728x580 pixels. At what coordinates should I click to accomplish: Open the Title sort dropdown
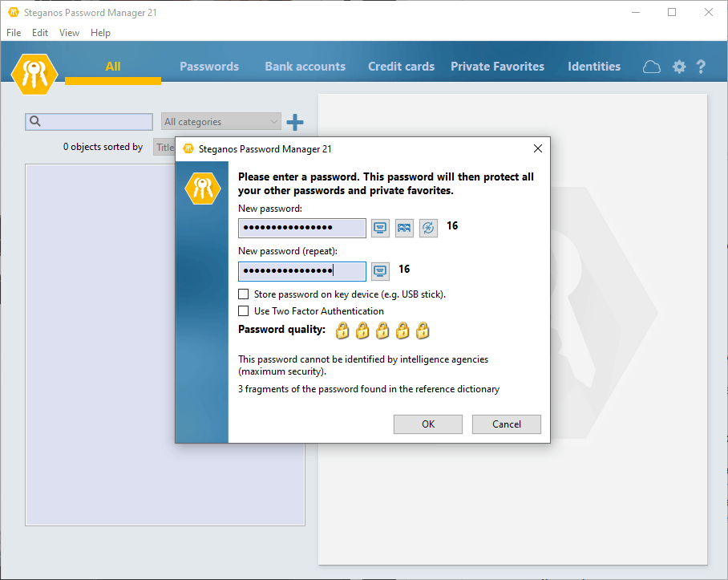(164, 147)
